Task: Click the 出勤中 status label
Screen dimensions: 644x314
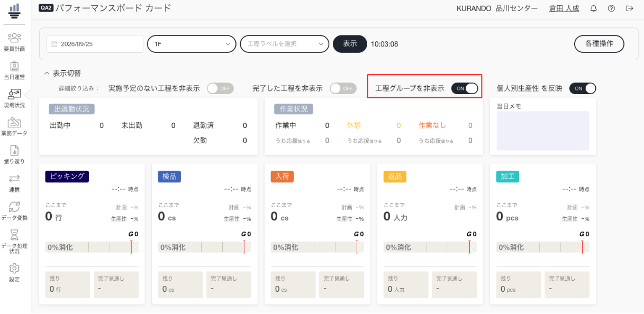Action: point(60,126)
